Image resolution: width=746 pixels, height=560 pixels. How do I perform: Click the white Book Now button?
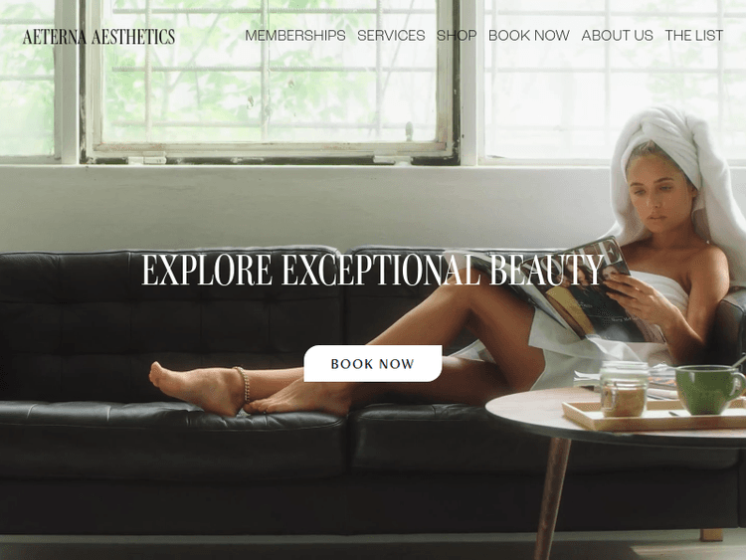coord(373,363)
